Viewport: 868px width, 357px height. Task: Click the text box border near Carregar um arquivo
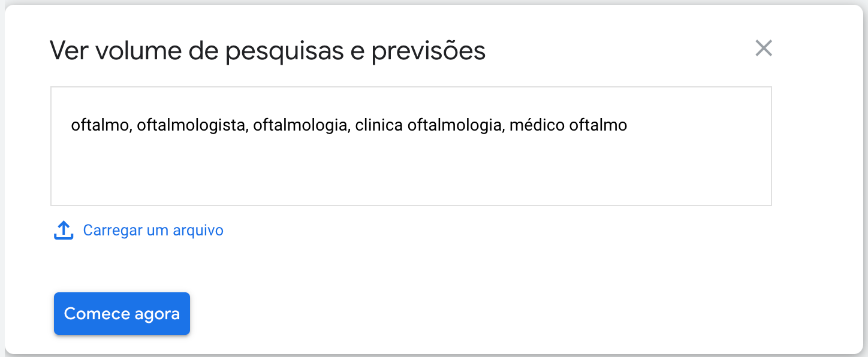pos(180,204)
